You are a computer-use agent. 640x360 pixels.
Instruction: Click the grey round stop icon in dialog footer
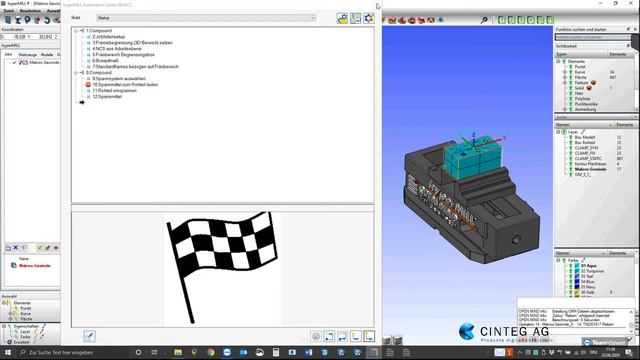click(316, 336)
